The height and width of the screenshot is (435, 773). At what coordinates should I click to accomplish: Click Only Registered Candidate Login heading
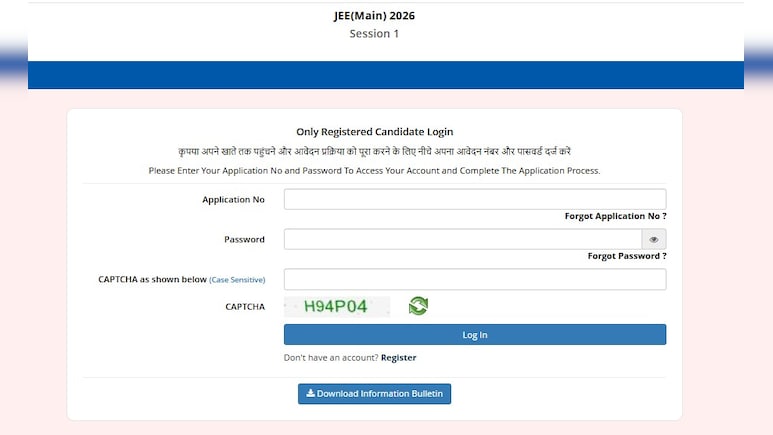coord(375,132)
